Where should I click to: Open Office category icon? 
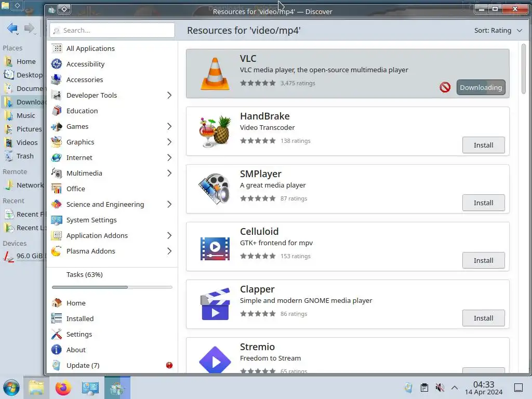(57, 189)
